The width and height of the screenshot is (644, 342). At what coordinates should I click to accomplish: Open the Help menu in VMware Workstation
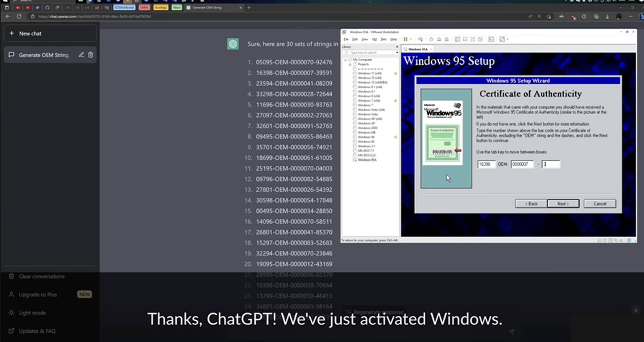(394, 39)
